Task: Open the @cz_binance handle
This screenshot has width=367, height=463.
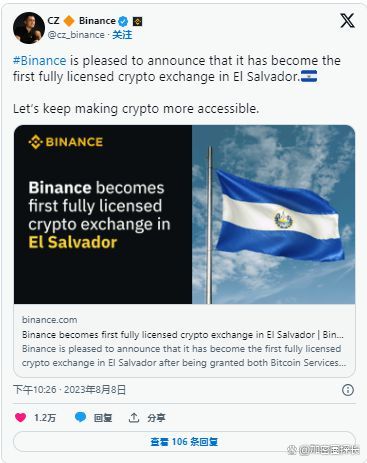Action: pos(76,35)
